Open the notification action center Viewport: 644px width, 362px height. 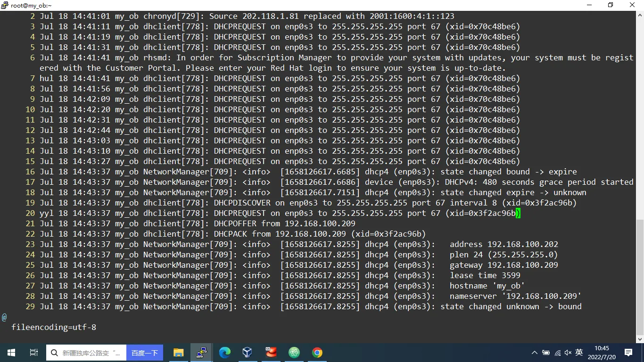pos(628,353)
